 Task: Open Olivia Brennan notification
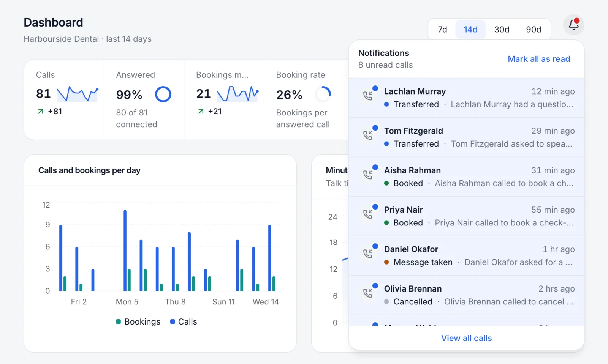[466, 295]
